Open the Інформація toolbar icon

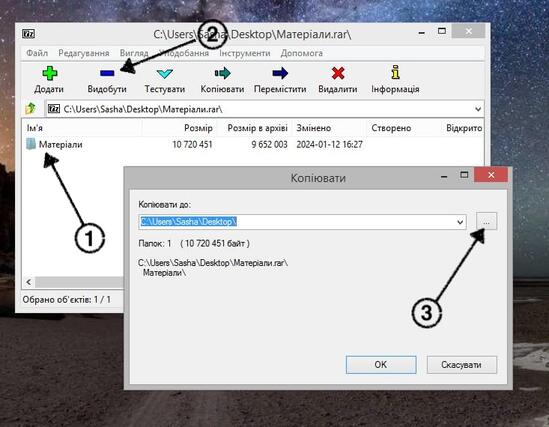pyautogui.click(x=395, y=72)
